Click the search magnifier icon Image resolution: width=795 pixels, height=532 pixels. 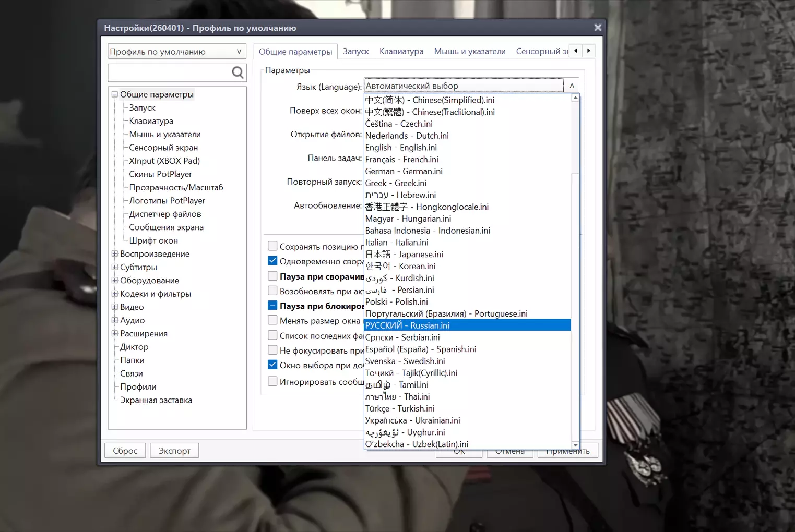tap(238, 72)
